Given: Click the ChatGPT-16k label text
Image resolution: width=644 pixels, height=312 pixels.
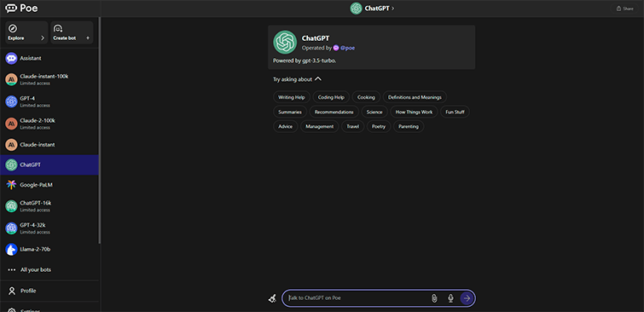Looking at the screenshot, I should coord(36,203).
